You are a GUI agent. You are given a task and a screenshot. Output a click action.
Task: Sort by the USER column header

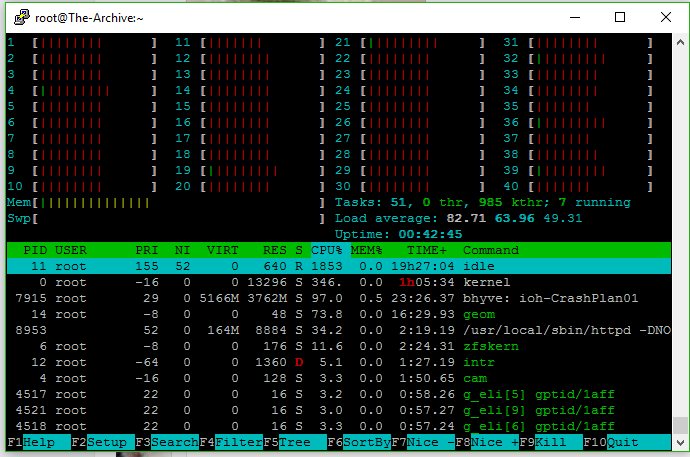71,250
